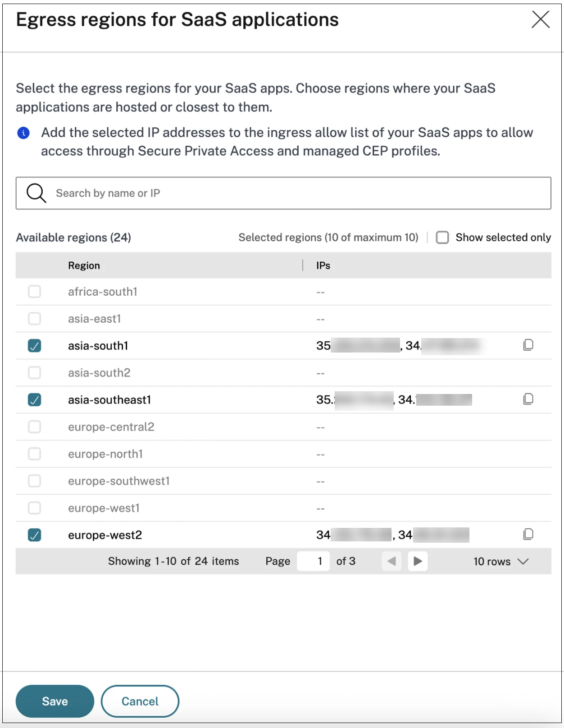
Task: Go to next page arrow
Action: tap(418, 561)
